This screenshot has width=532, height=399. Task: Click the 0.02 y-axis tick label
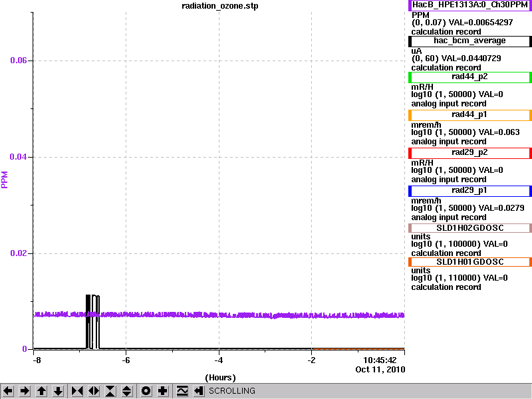coord(19,253)
